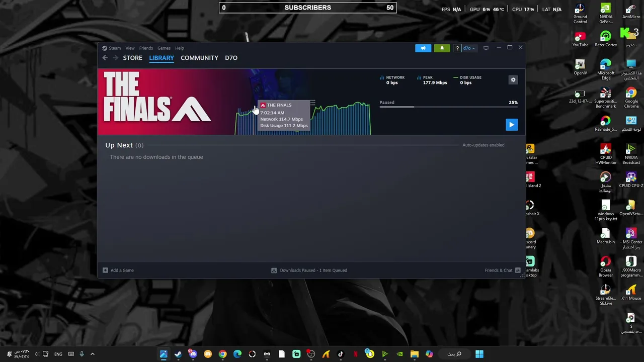The height and width of the screenshot is (362, 644).
Task: Open MSI Center desktop shortcut
Action: 631,239
